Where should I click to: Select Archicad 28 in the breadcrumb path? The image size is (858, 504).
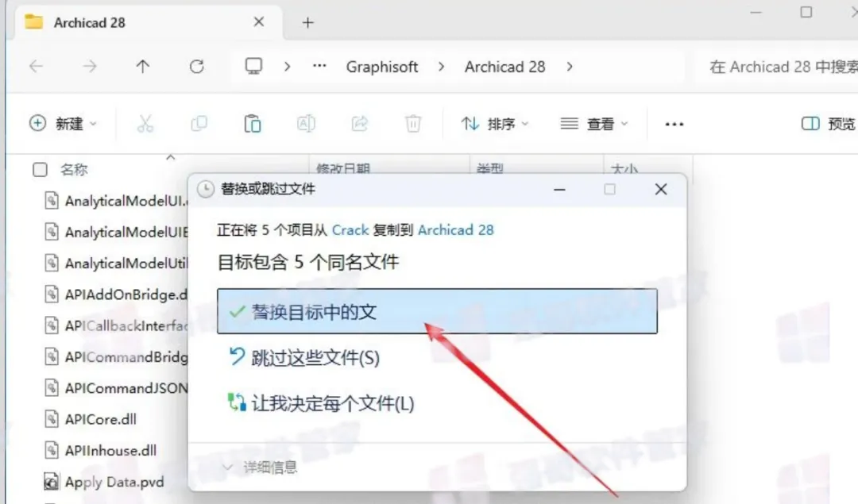point(504,67)
